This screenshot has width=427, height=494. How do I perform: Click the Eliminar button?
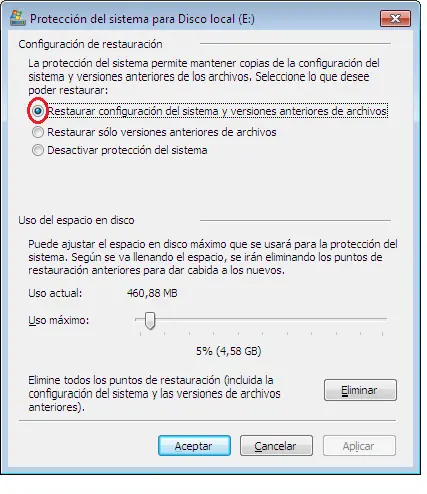(360, 390)
